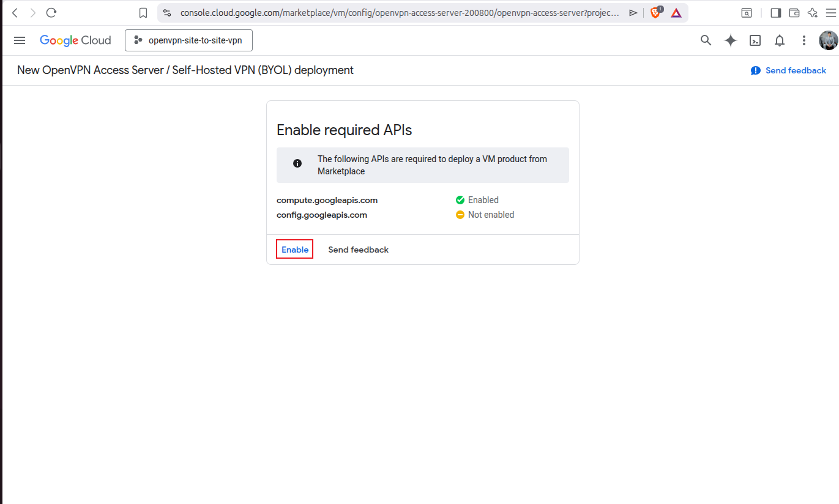Open the Gemini sparkle assistant icon
Viewport: 839px width, 504px height.
pos(730,40)
